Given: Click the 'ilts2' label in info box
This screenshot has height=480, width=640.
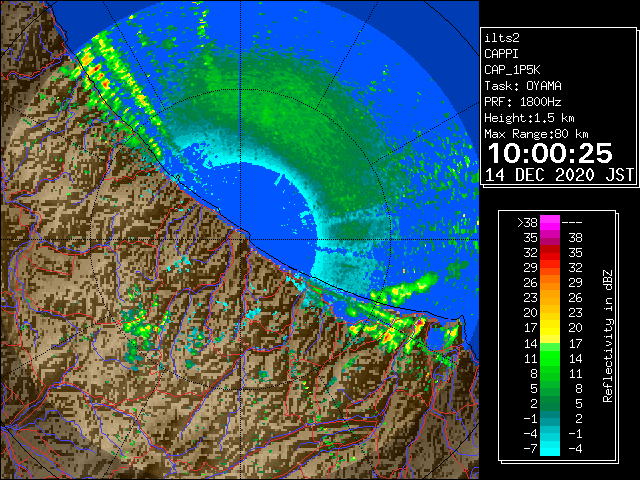Looking at the screenshot, I should coord(502,38).
